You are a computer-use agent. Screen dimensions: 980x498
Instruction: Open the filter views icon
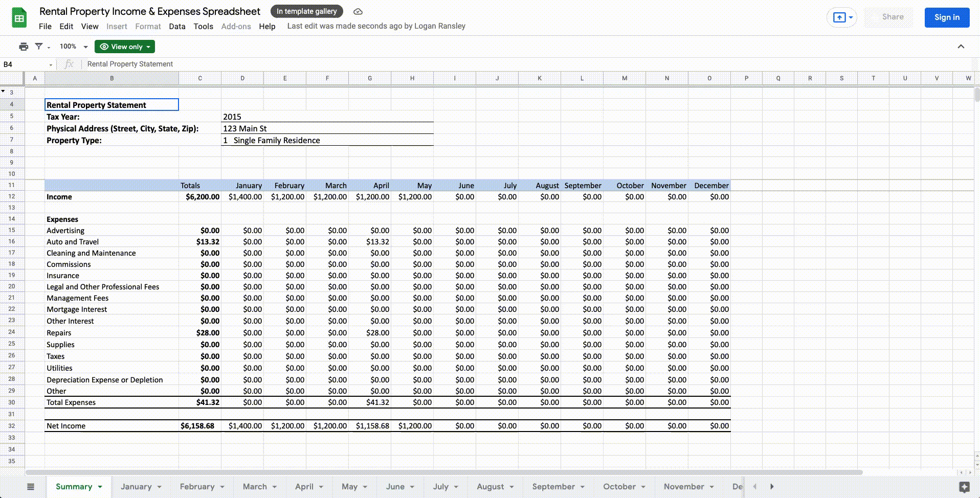(39, 47)
